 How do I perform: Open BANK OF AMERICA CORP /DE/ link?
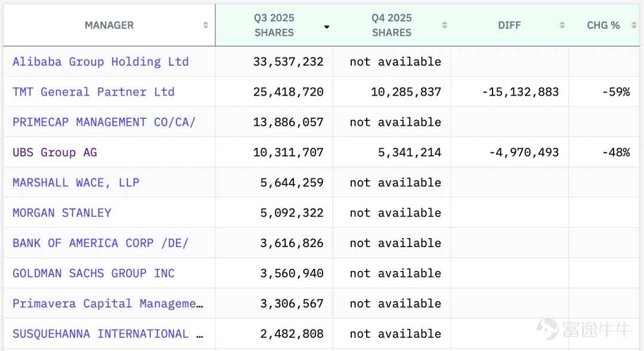[100, 243]
